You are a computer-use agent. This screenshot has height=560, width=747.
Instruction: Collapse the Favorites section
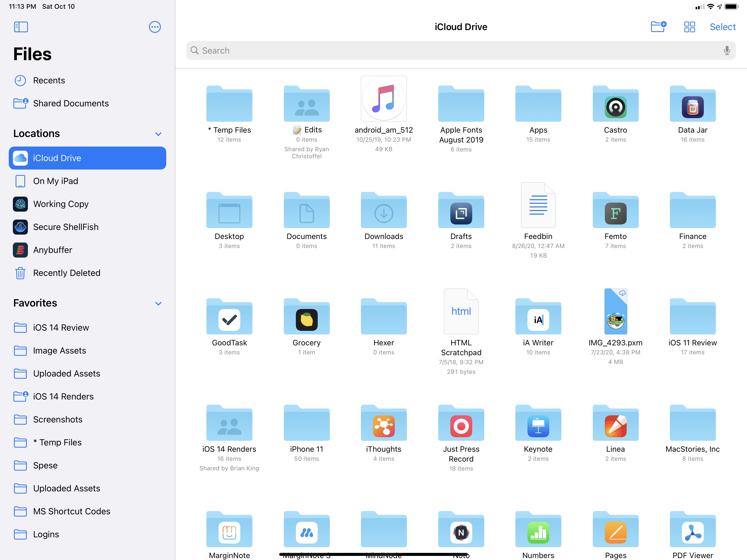tap(158, 304)
